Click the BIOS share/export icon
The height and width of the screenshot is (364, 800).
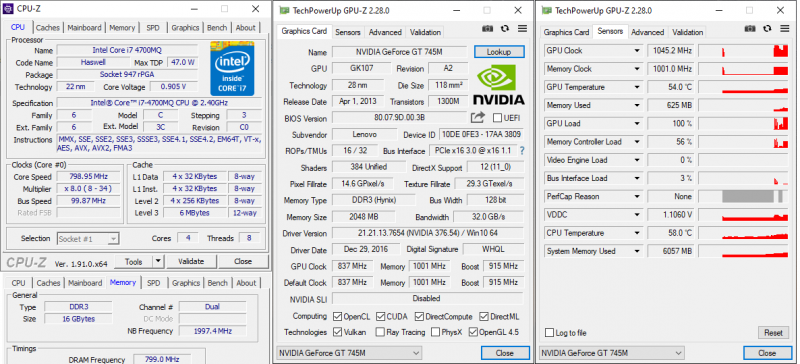click(x=478, y=118)
